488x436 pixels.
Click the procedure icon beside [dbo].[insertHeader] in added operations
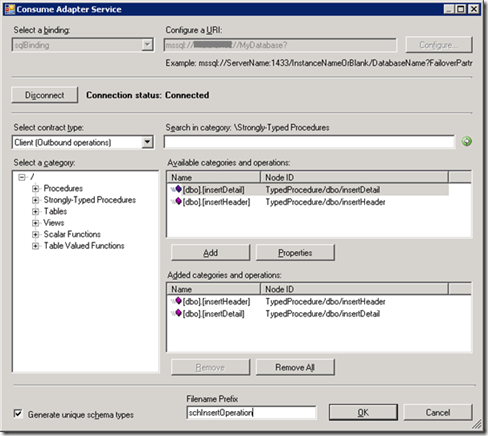(177, 301)
